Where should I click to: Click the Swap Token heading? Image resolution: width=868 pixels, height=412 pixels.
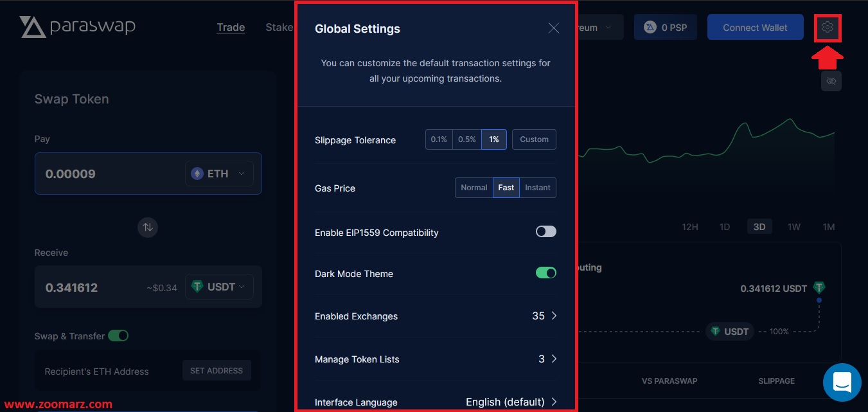(71, 99)
